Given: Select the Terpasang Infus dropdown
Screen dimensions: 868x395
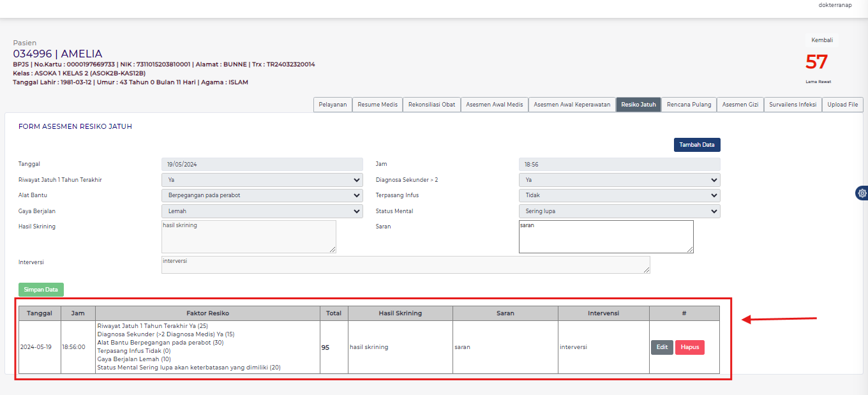Looking at the screenshot, I should (619, 195).
